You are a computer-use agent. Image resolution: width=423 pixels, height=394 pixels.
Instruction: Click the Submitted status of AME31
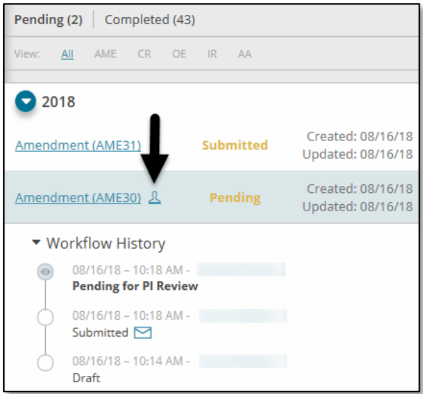click(x=235, y=145)
